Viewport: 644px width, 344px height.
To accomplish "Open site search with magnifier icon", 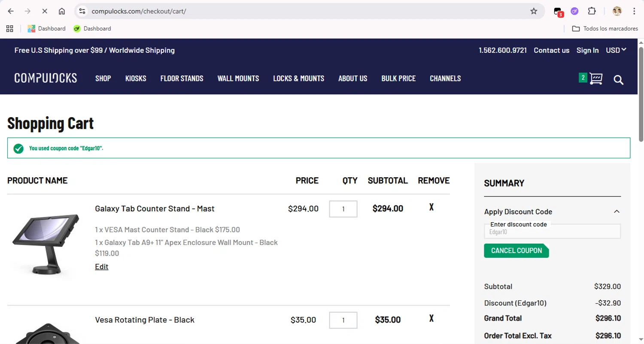I will pos(618,80).
